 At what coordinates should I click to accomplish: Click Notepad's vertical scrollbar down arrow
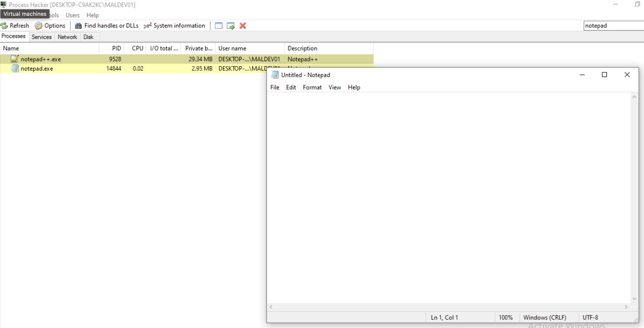point(634,299)
